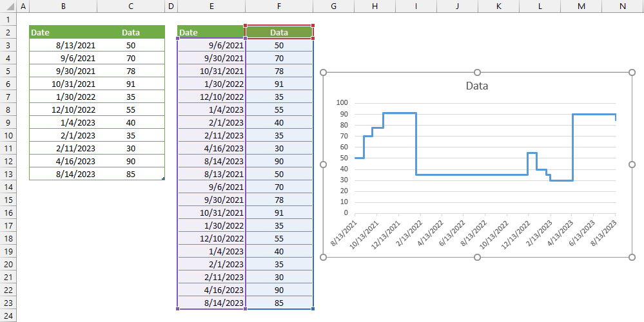Select cell B8 with date 12/10/2022
644x322 pixels.
[63, 109]
